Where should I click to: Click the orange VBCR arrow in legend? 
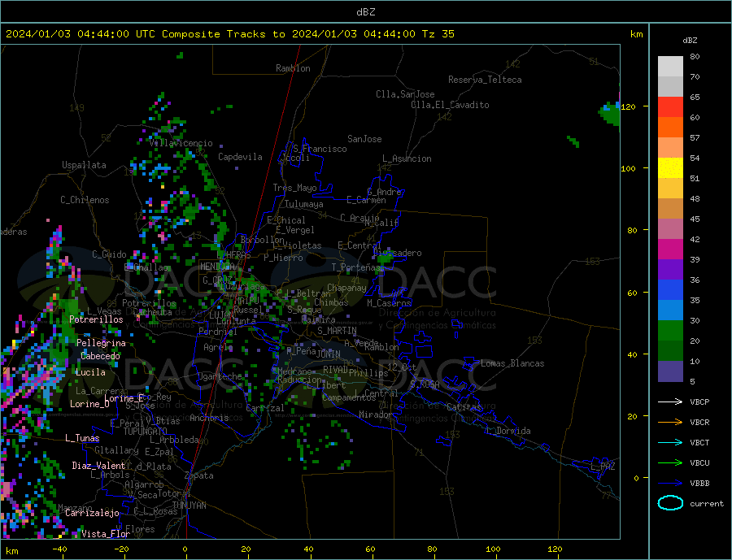(x=670, y=423)
